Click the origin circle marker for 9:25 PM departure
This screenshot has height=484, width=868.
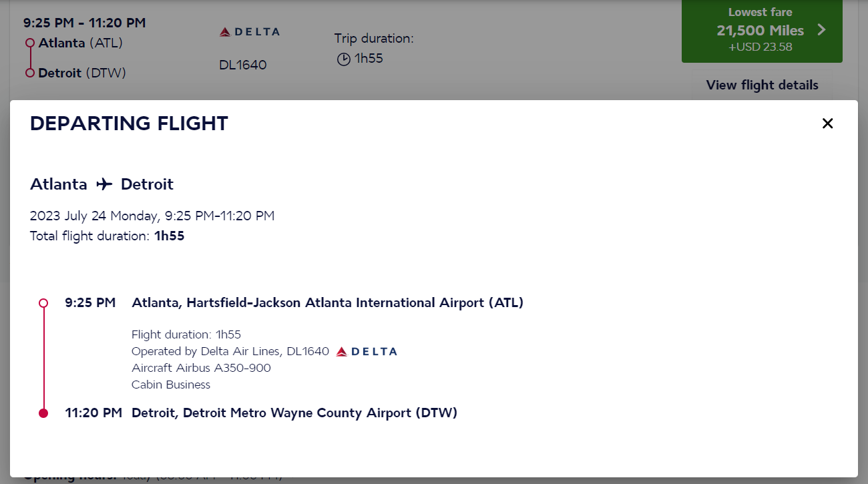[43, 302]
